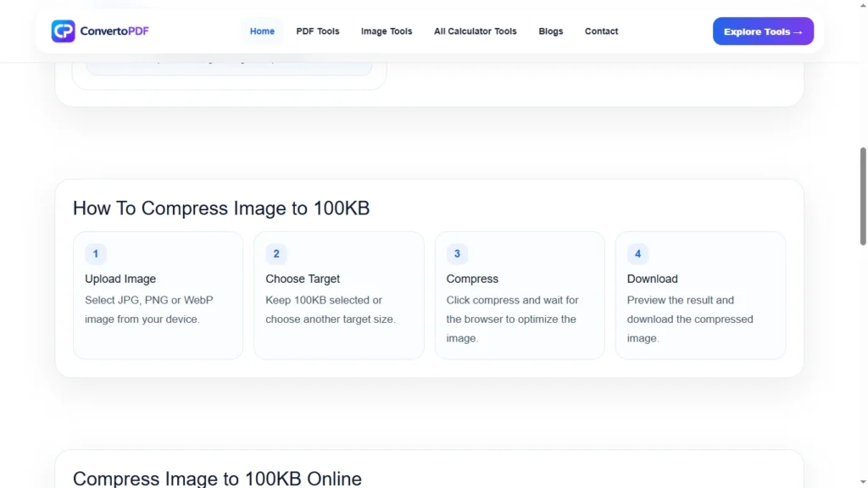Click text 'Keep 100KB selected or'
The width and height of the screenshot is (868, 488).
pyautogui.click(x=324, y=300)
